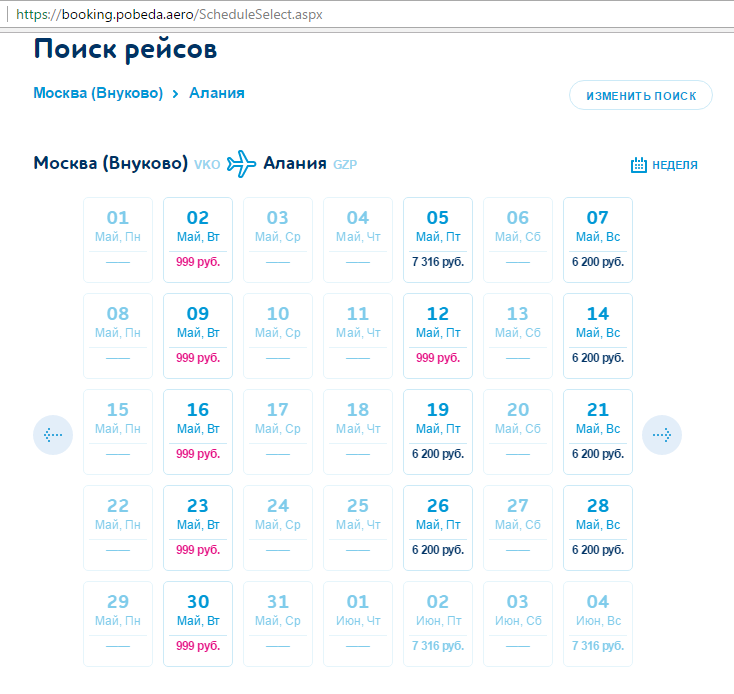This screenshot has width=734, height=694.
Task: Open the Москва (Внуково) breadcrumb link
Action: point(98,93)
